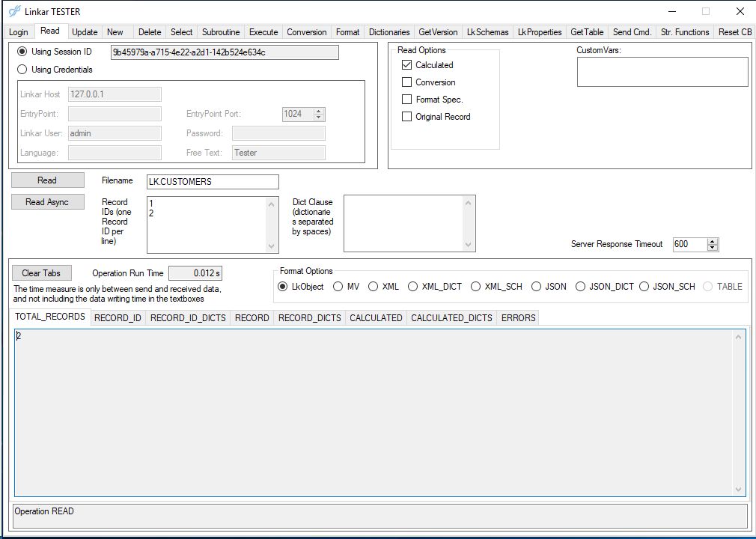Increase the Server Response Timeout value

[713, 242]
